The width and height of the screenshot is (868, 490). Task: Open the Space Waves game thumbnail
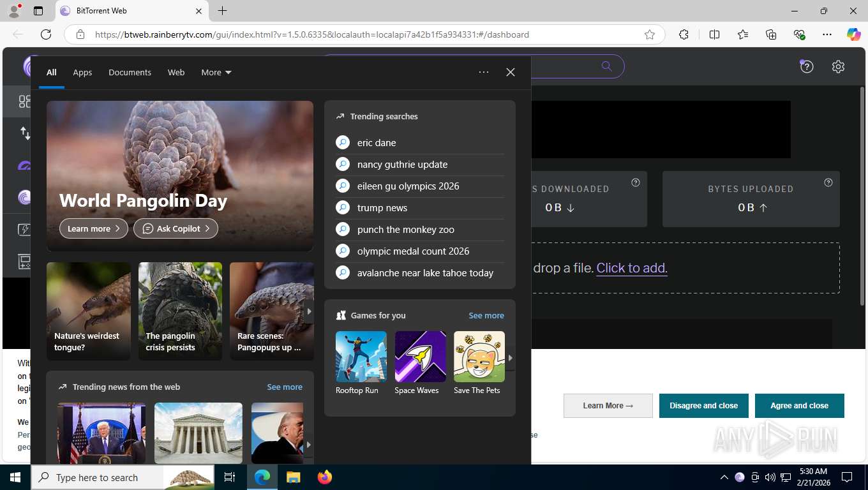coord(420,357)
